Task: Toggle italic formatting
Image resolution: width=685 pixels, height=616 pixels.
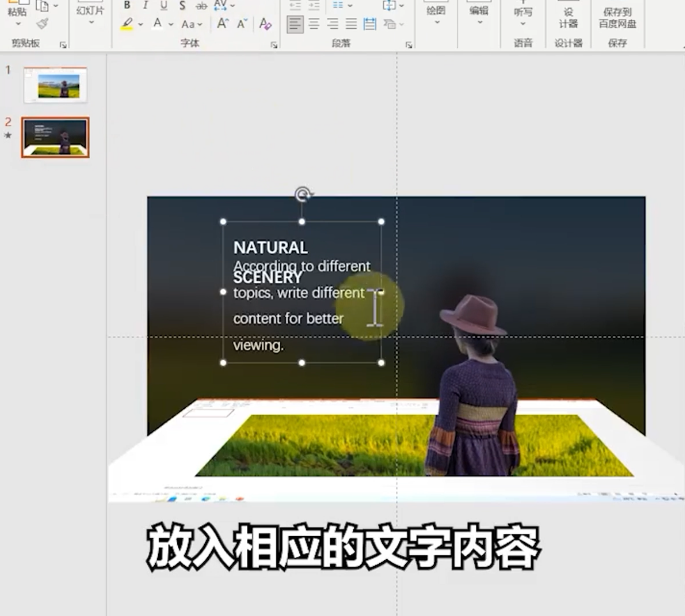Action: [x=145, y=5]
